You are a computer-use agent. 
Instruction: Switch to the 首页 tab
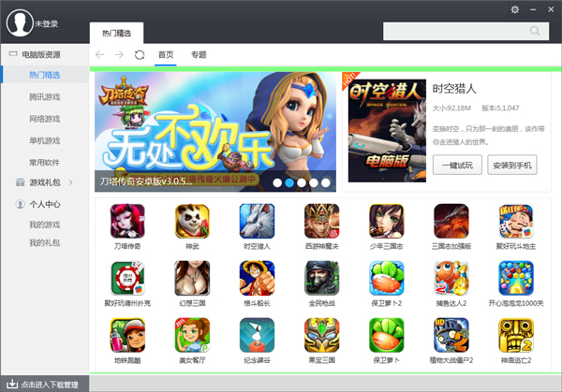(166, 55)
